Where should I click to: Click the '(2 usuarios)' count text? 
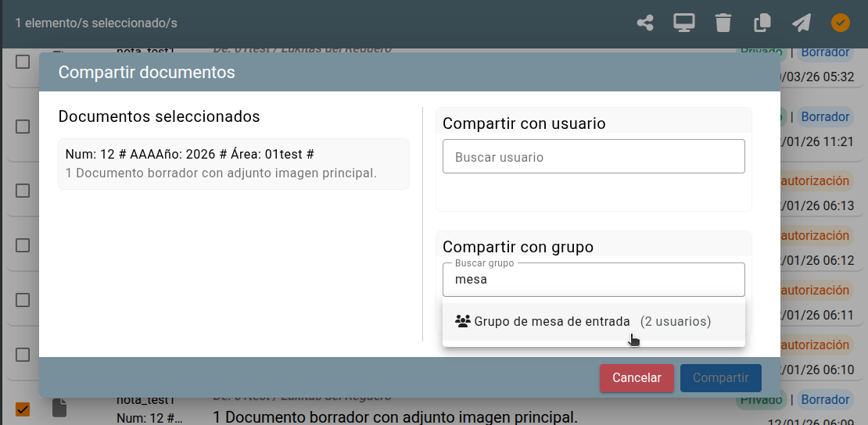(676, 322)
